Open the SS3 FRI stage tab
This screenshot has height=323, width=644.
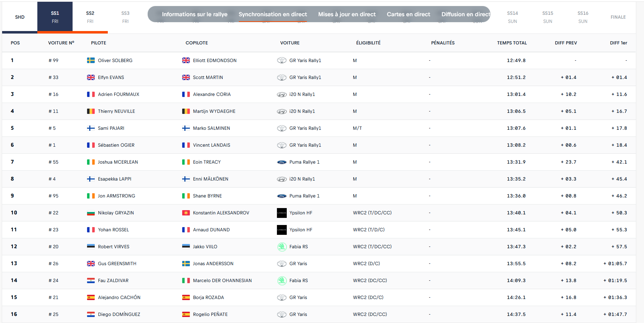tap(125, 17)
